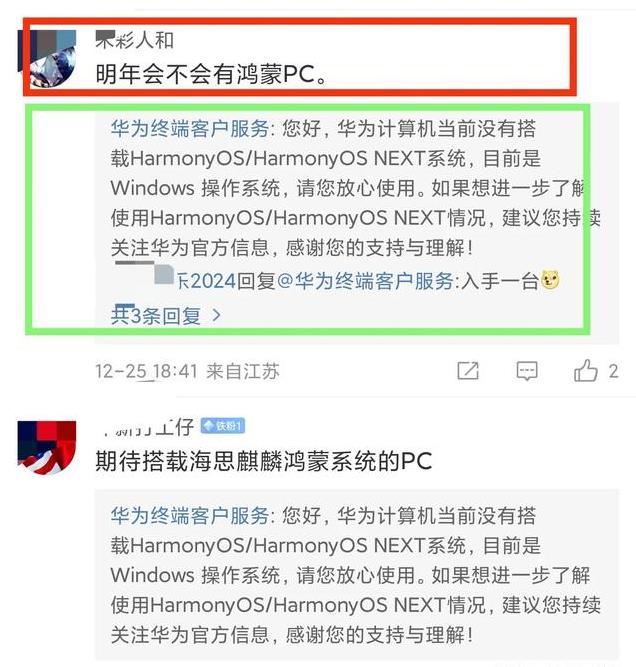The width and height of the screenshot is (636, 667).
Task: Tap the 入手一台 reply text
Action: (x=499, y=281)
